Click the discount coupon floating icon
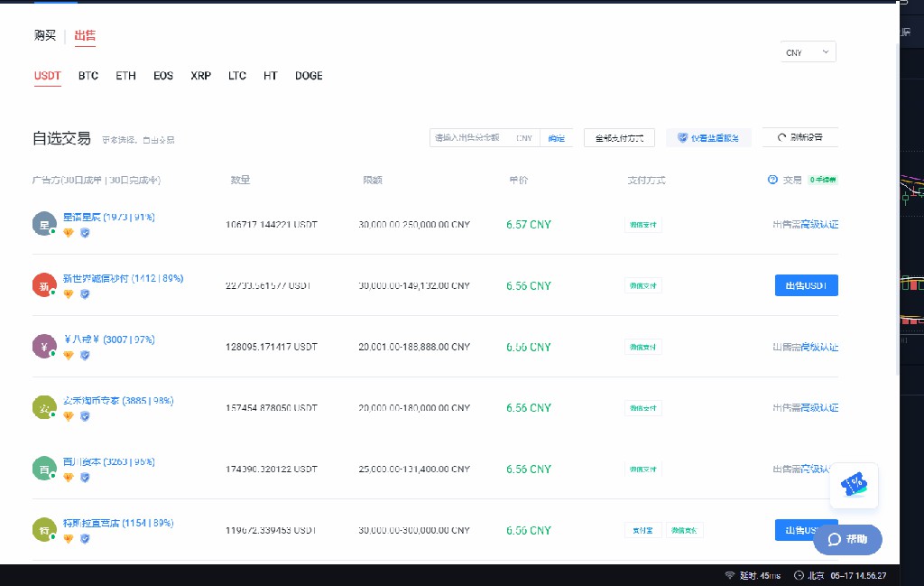 (854, 486)
